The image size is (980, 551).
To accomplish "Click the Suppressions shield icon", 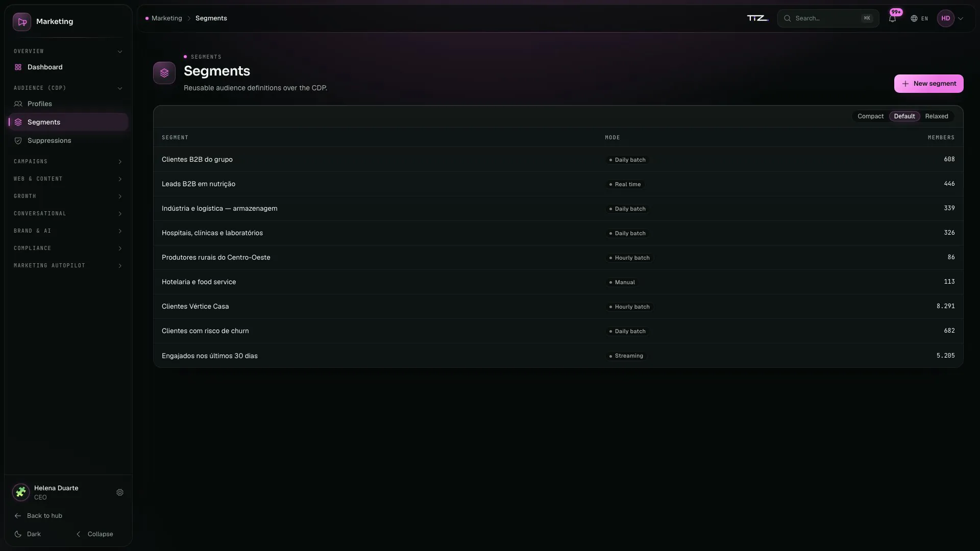I will (x=18, y=141).
